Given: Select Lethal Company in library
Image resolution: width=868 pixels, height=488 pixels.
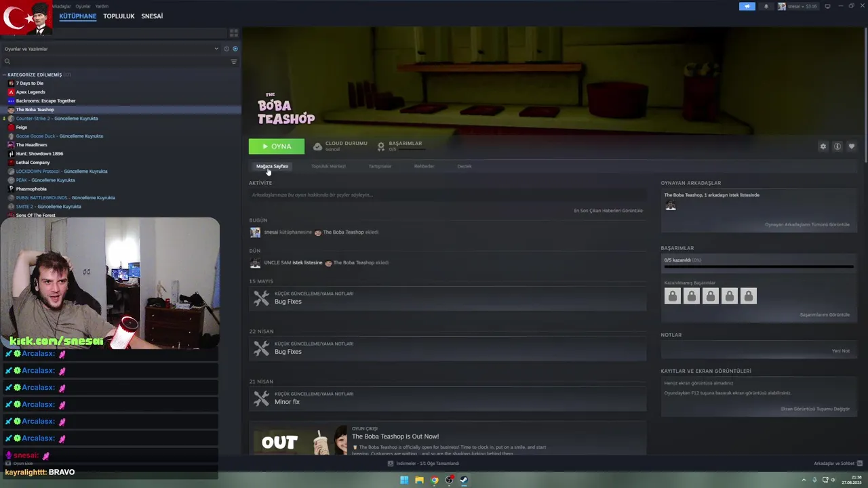Looking at the screenshot, I should [33, 163].
